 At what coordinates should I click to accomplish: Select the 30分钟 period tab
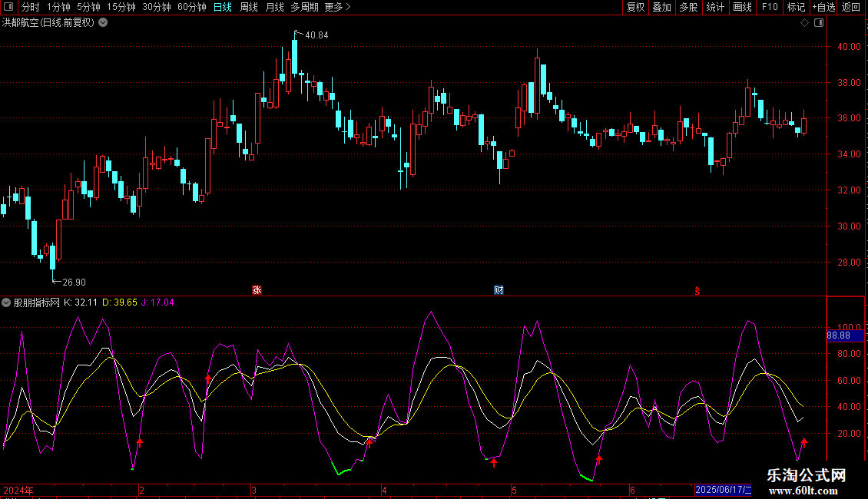pyautogui.click(x=157, y=7)
